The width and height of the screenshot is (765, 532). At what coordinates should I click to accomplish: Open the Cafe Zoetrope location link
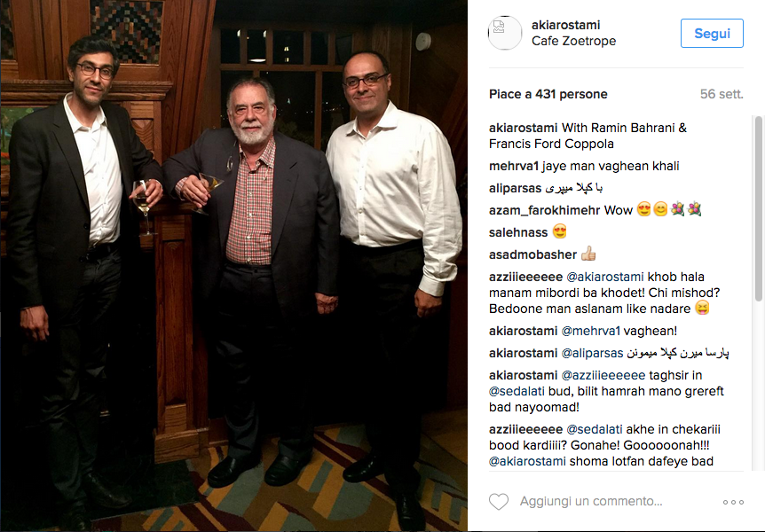[573, 41]
